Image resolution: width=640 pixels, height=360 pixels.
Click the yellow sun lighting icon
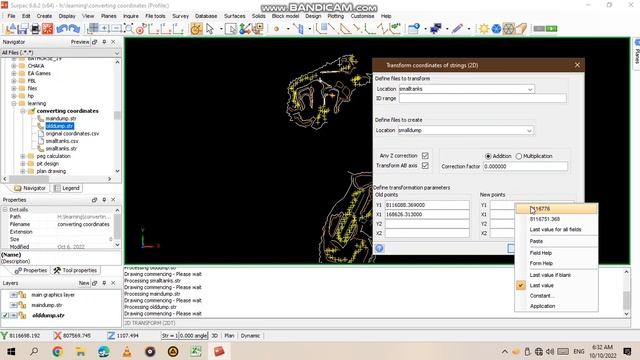coord(484,29)
